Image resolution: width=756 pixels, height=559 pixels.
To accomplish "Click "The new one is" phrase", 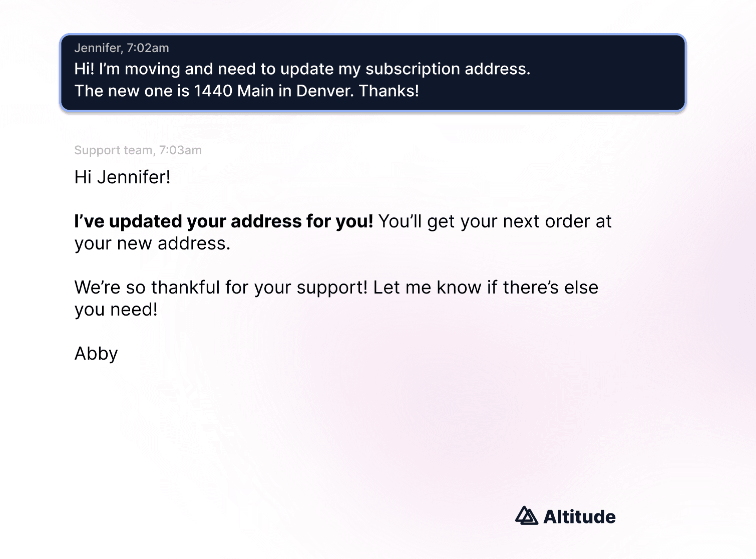I will (132, 91).
